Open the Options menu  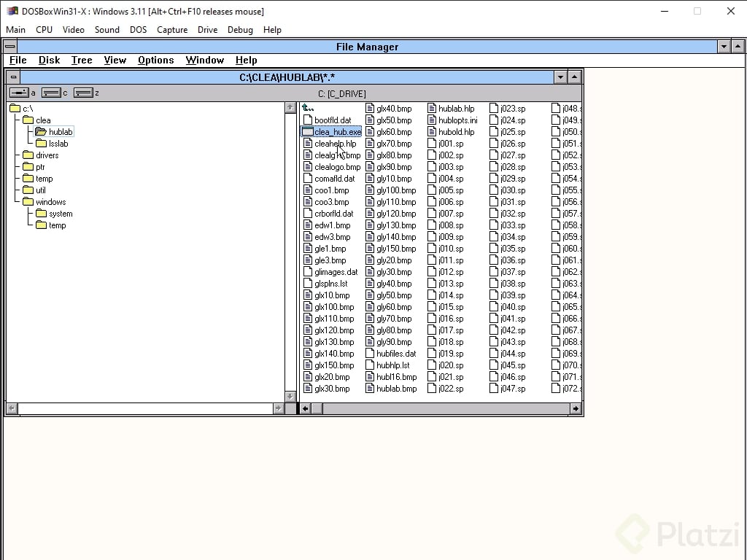[156, 60]
